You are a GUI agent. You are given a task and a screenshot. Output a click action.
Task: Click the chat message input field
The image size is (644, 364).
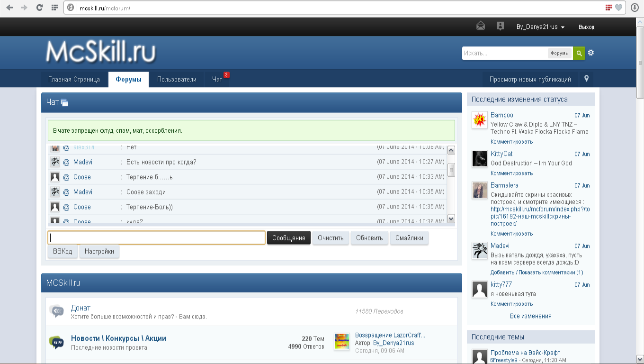pyautogui.click(x=156, y=237)
